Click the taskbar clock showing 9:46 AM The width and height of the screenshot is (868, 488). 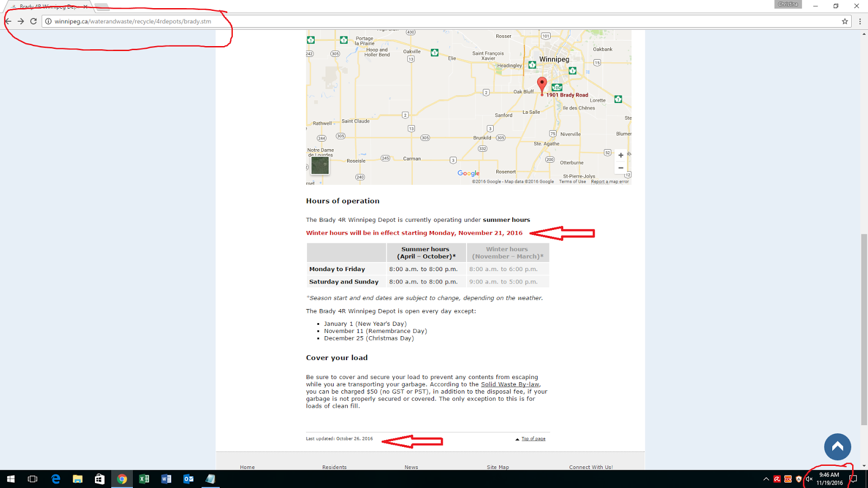(829, 479)
